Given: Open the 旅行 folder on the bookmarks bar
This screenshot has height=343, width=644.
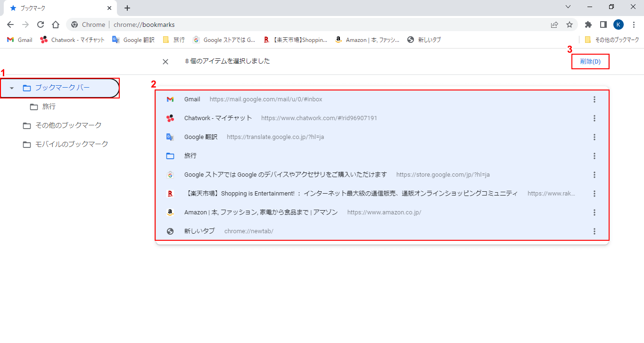Looking at the screenshot, I should click(173, 40).
